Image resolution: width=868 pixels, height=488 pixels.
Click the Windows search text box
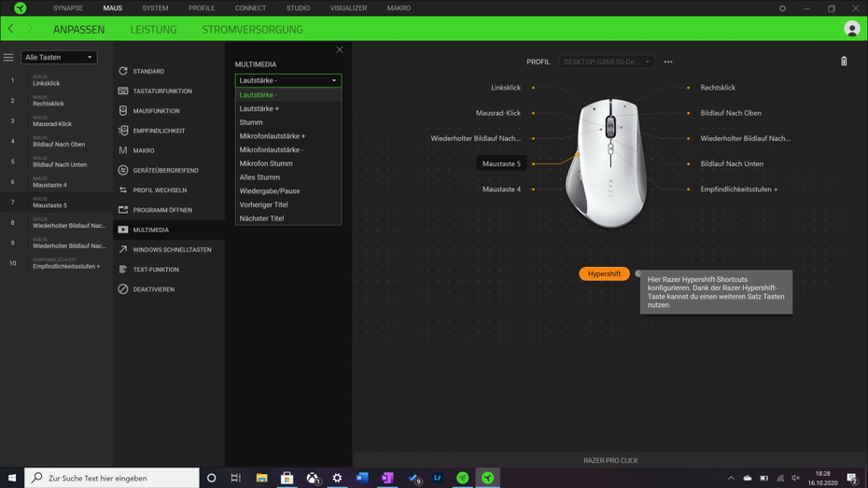coord(112,478)
